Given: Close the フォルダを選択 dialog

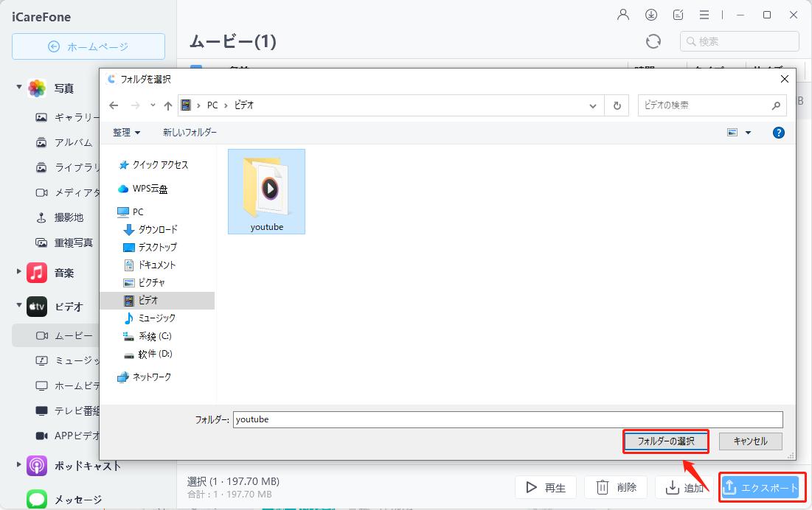Looking at the screenshot, I should click(784, 79).
